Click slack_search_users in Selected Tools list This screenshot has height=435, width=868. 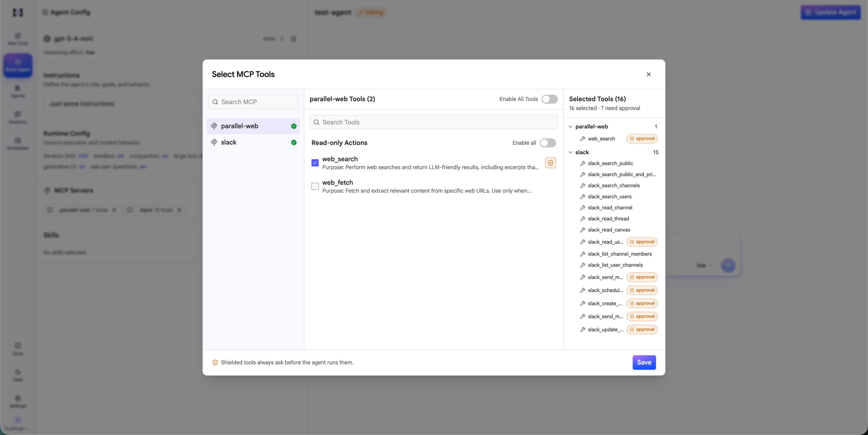coord(610,196)
